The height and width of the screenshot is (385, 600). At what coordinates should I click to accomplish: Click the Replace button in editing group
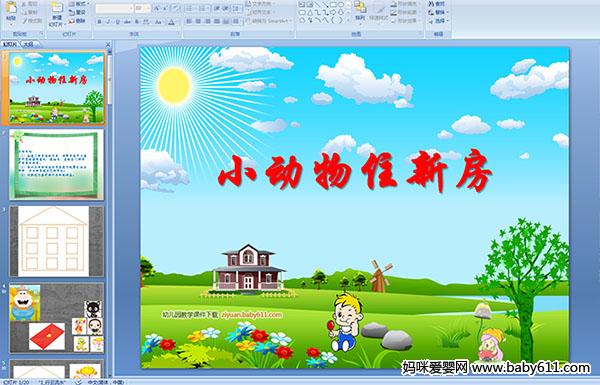(x=439, y=12)
